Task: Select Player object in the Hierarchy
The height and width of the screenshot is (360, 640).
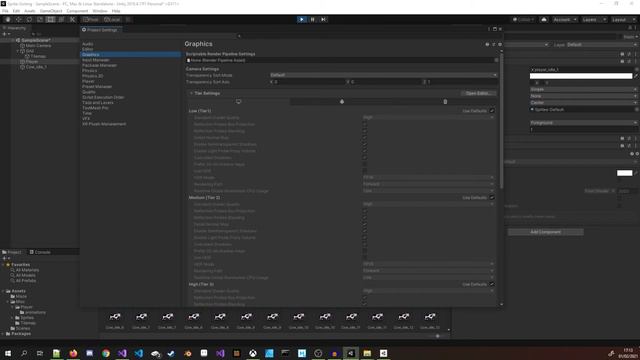Action: [31, 62]
